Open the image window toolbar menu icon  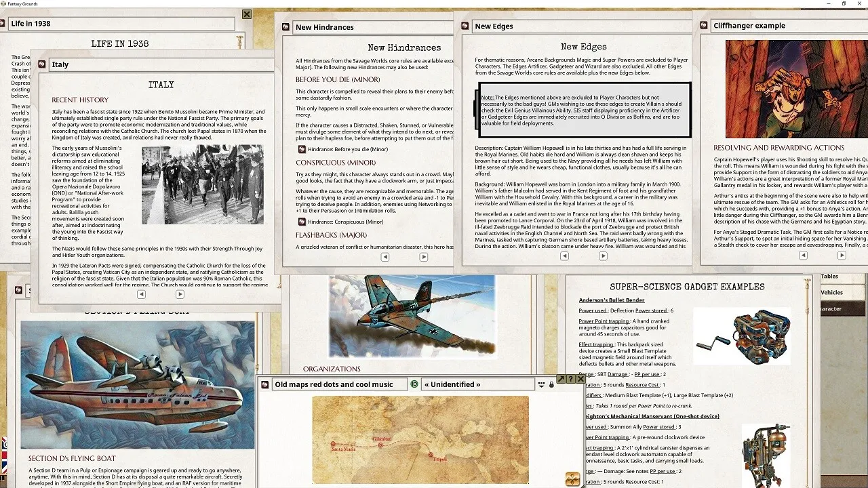[541, 384]
